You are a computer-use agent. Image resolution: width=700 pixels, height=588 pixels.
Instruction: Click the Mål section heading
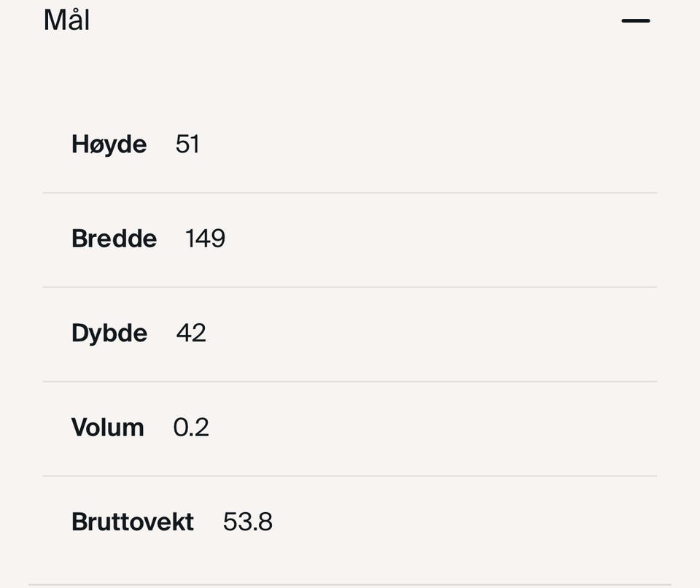66,20
